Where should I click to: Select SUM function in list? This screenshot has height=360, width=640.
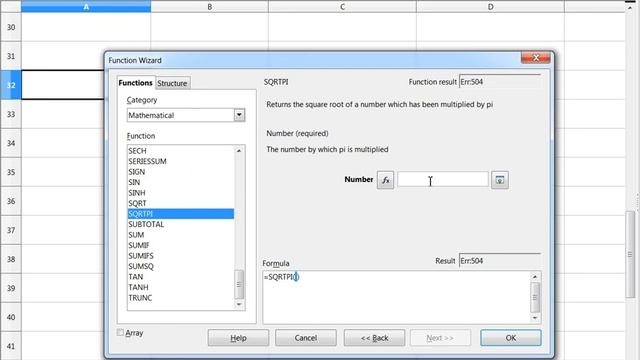181,235
